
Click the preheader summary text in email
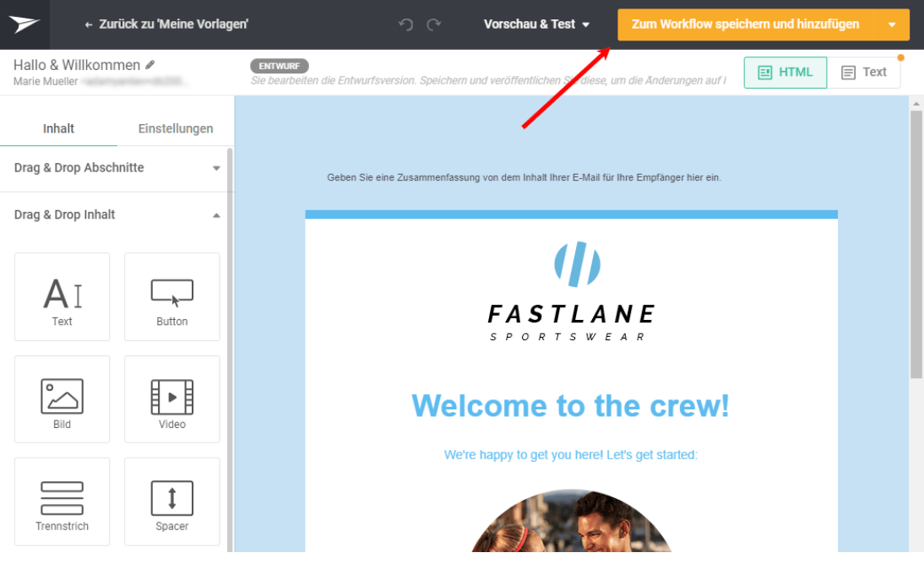click(x=524, y=177)
